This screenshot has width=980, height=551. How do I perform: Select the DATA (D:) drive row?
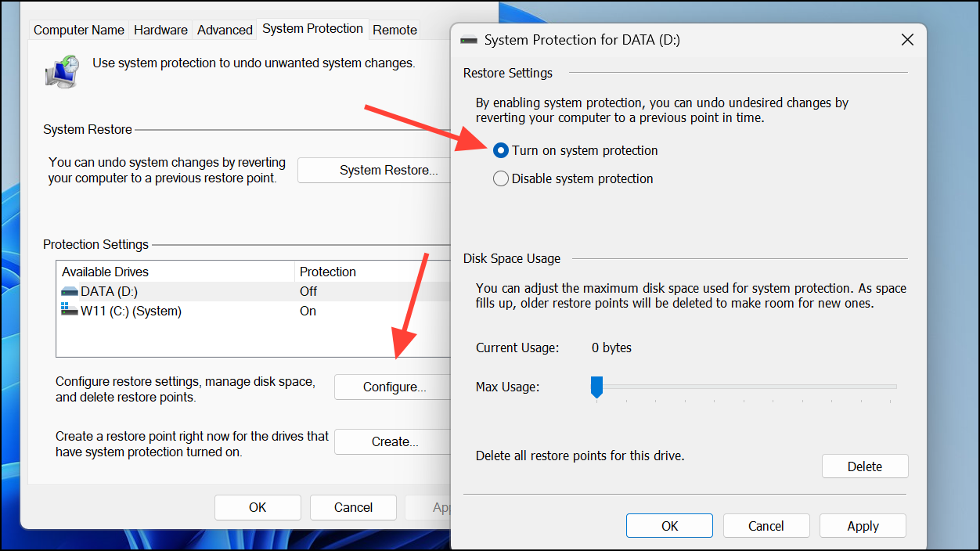pyautogui.click(x=180, y=291)
